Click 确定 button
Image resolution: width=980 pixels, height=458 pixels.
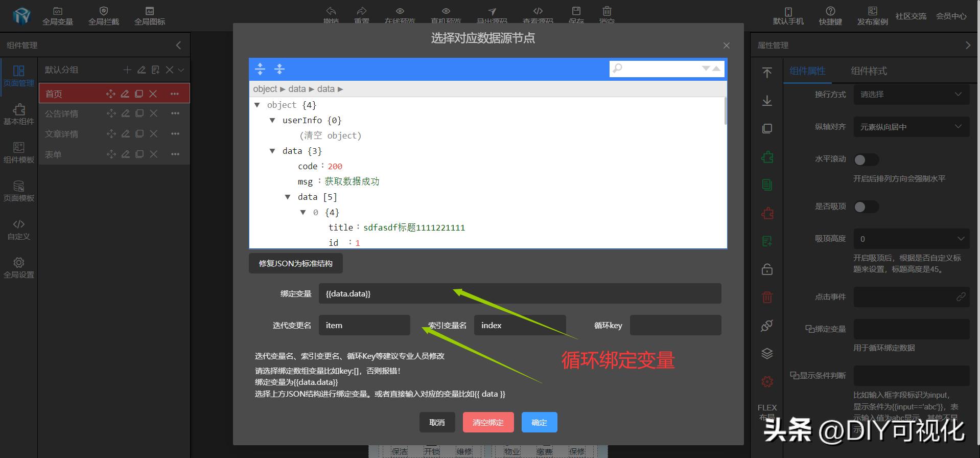click(x=539, y=422)
